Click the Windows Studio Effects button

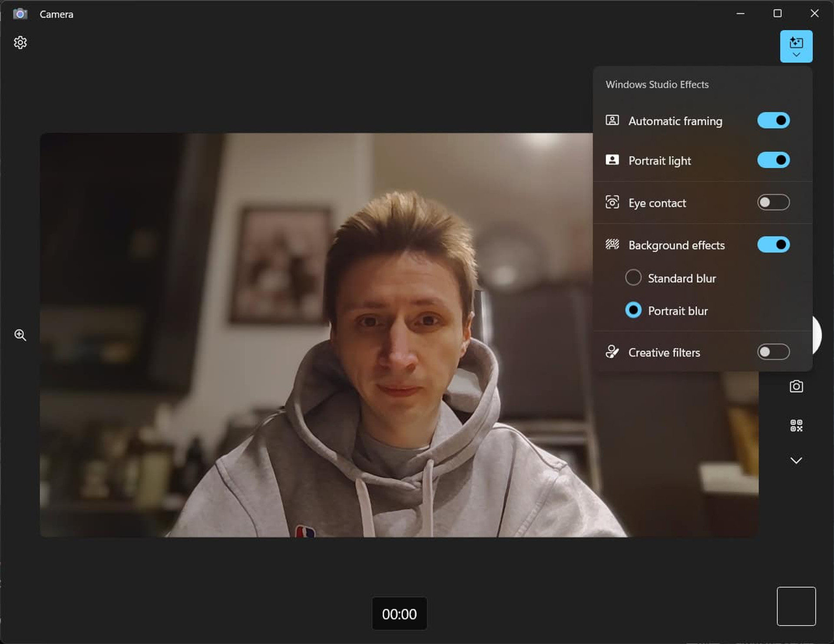click(796, 46)
